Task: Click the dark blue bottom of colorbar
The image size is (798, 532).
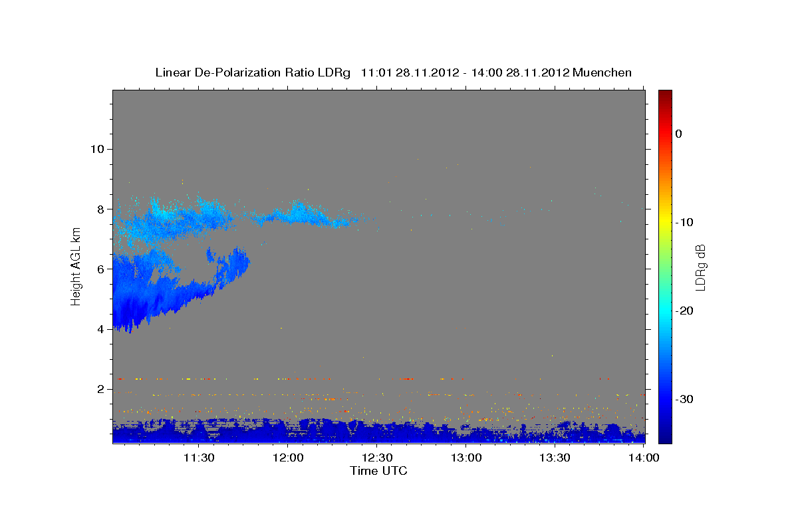Action: point(665,436)
